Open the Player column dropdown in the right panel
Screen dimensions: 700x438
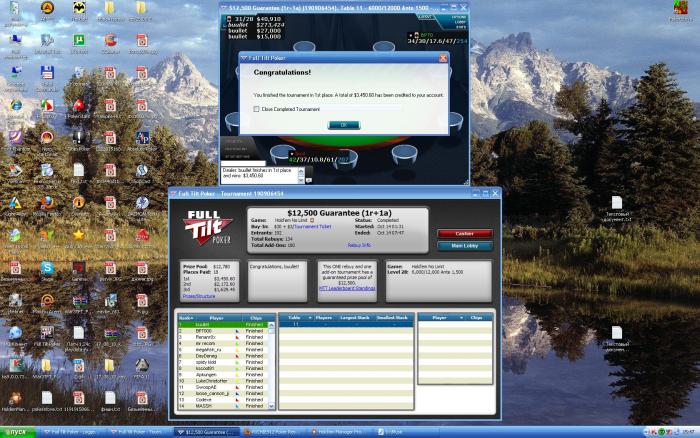tap(461, 317)
